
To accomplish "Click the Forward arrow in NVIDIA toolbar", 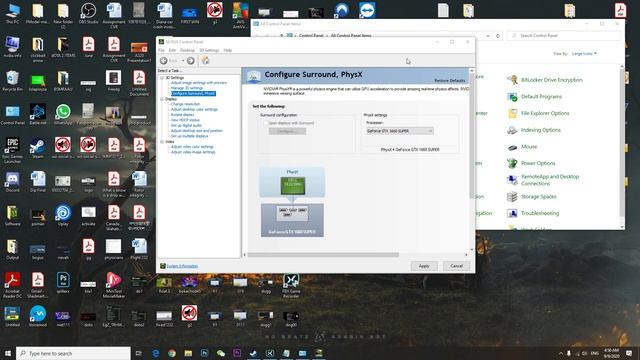I will (x=191, y=61).
